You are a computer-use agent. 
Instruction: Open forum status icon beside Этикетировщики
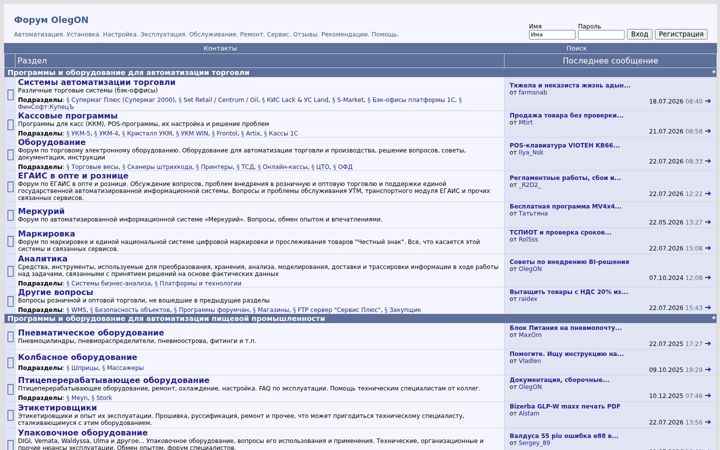(x=10, y=415)
